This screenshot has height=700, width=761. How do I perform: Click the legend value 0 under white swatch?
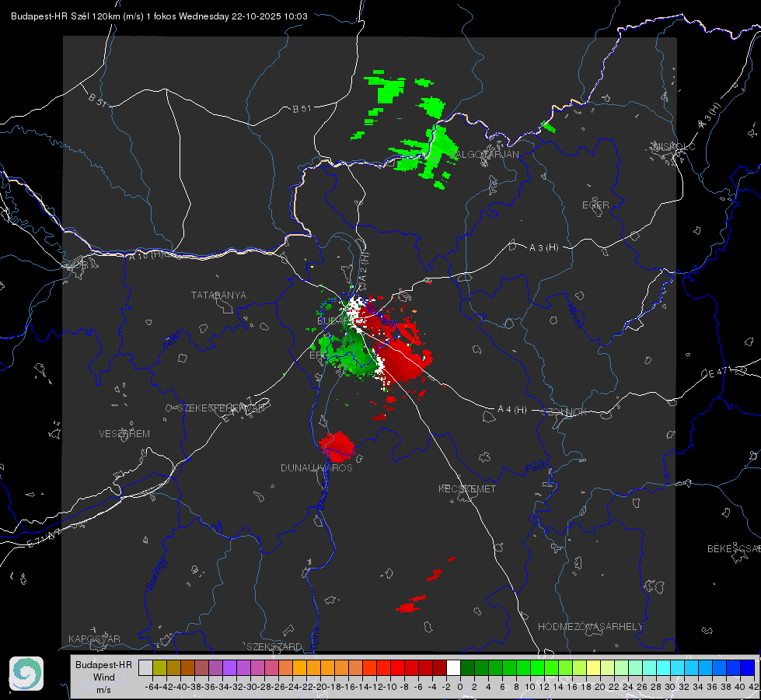pos(460,687)
